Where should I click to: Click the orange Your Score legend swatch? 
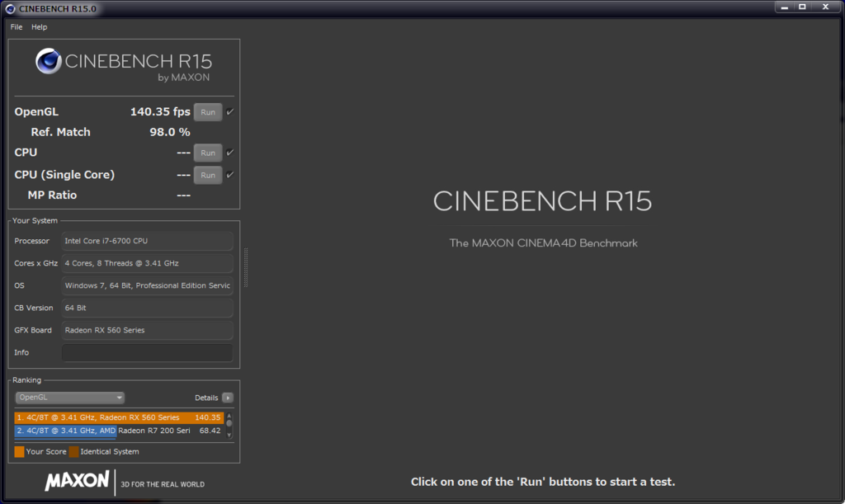pyautogui.click(x=20, y=452)
